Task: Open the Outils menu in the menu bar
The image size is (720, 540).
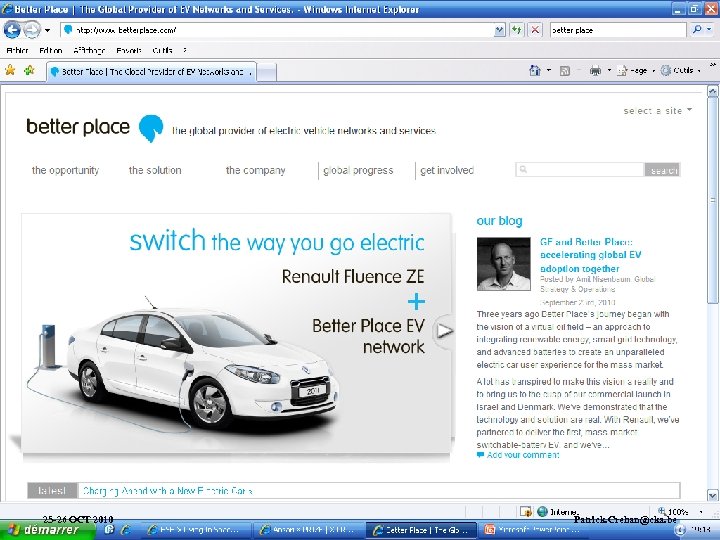Action: tap(162, 51)
